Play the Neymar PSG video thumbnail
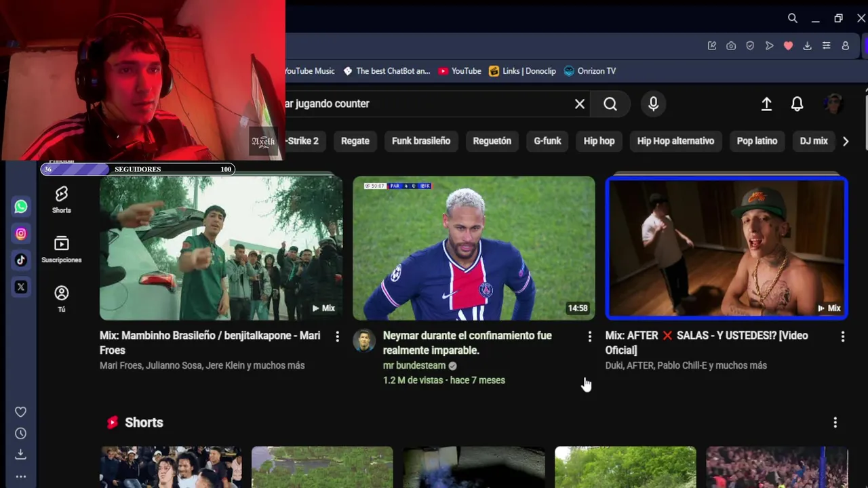 tap(474, 248)
